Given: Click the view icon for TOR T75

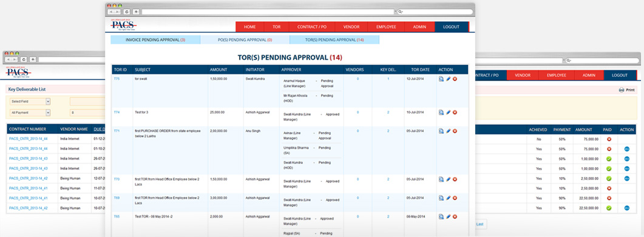Looking at the screenshot, I should tap(441, 79).
